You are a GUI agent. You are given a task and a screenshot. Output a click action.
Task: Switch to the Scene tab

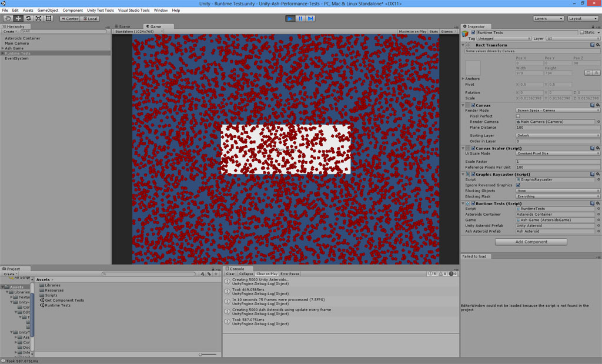(x=124, y=26)
